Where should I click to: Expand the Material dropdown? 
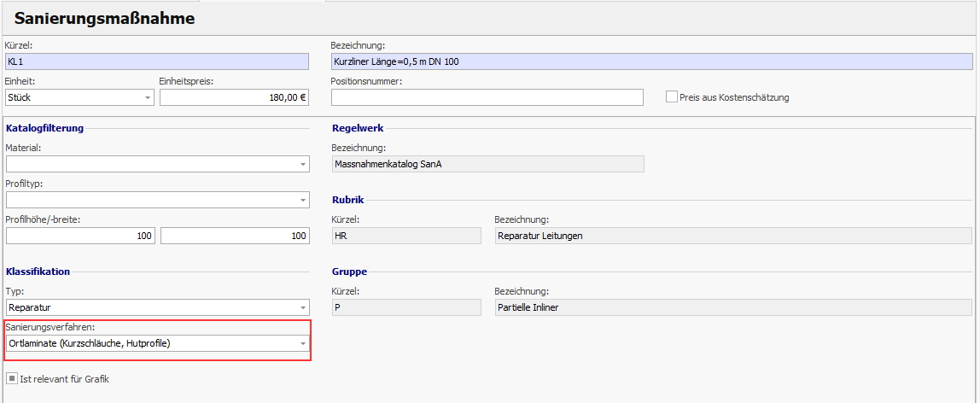click(x=303, y=164)
